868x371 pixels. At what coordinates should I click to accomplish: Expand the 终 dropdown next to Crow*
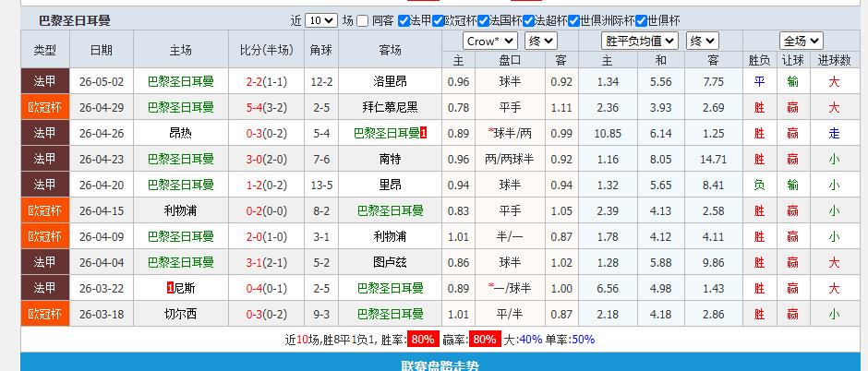[541, 41]
